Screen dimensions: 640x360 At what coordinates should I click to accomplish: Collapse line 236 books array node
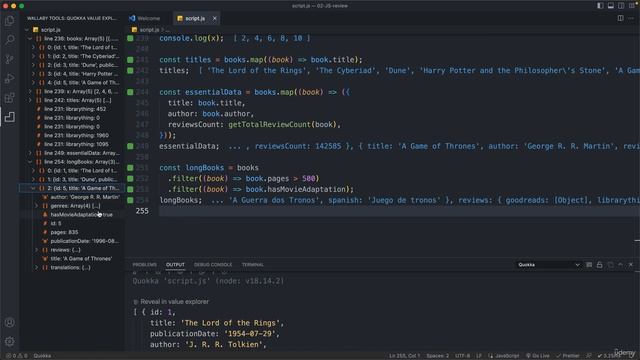(30, 39)
